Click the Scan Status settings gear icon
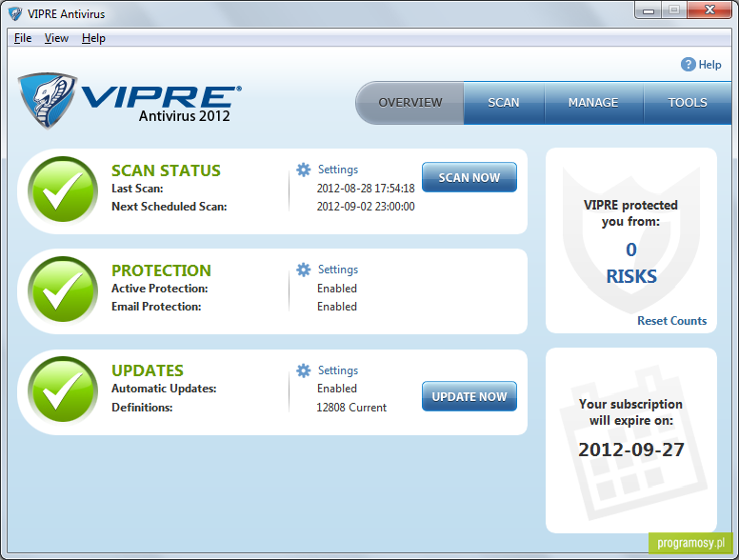This screenshot has width=739, height=560. tap(304, 170)
